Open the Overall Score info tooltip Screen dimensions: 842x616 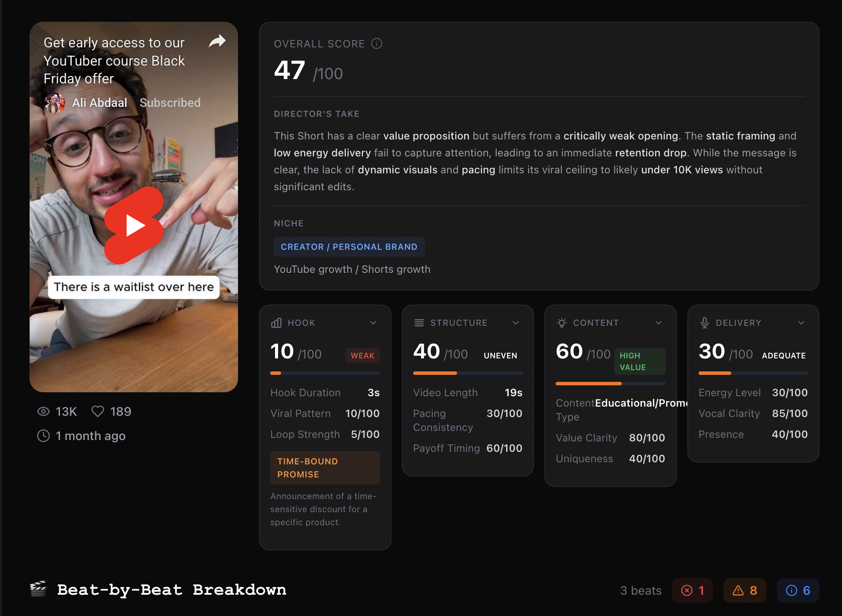[377, 43]
